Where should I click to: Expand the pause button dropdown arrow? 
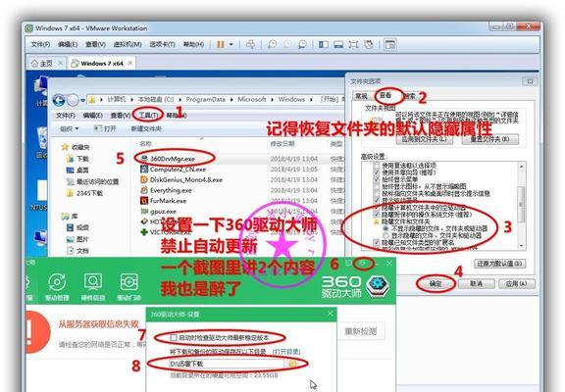click(x=231, y=44)
